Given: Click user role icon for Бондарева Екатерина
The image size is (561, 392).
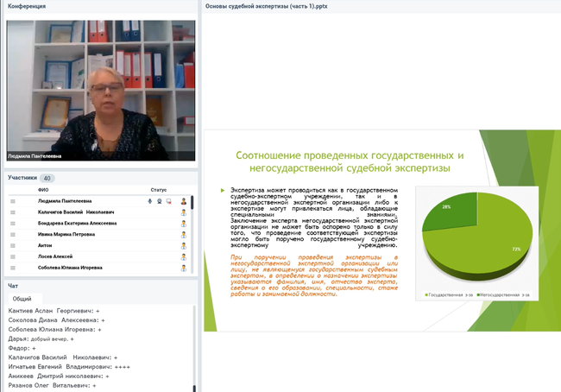Looking at the screenshot, I should (183, 224).
